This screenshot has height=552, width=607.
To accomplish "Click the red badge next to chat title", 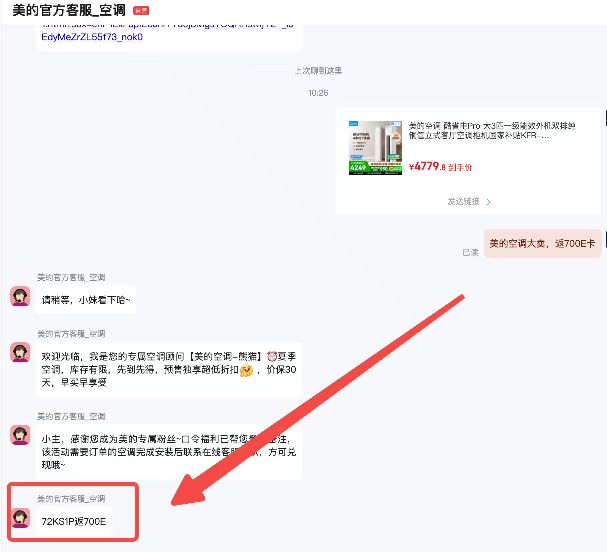I will point(141,11).
